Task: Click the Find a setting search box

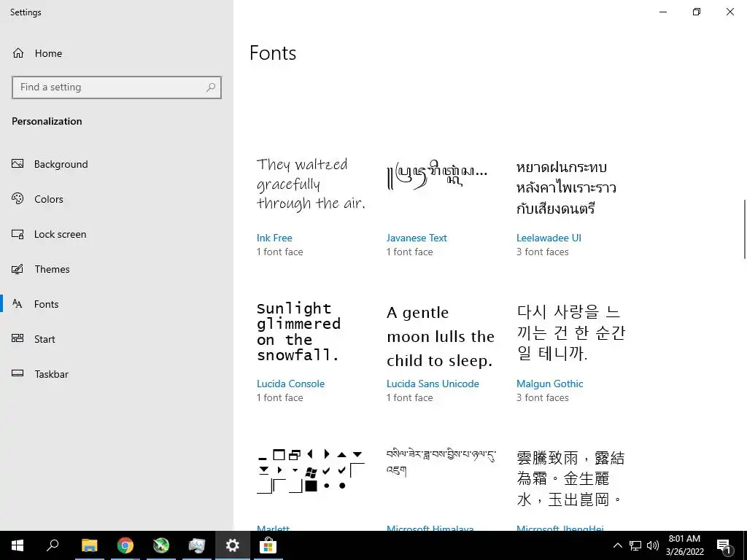Action: (117, 87)
